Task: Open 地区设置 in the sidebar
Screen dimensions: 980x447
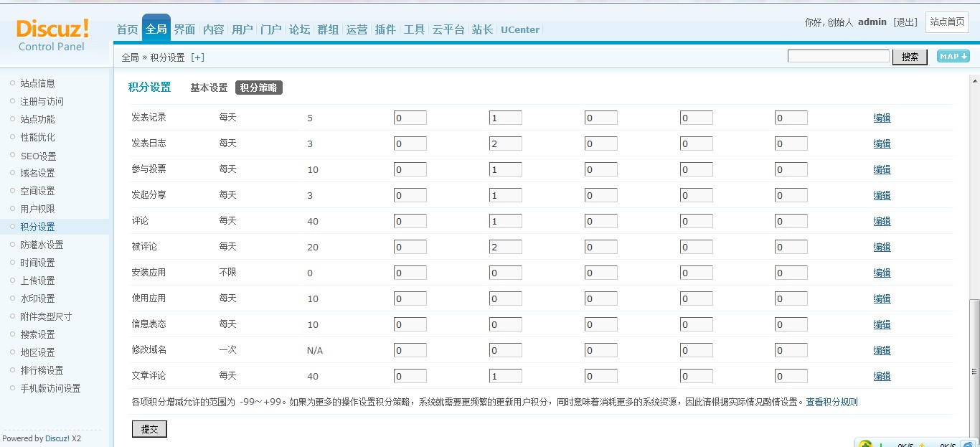Action: click(37, 352)
